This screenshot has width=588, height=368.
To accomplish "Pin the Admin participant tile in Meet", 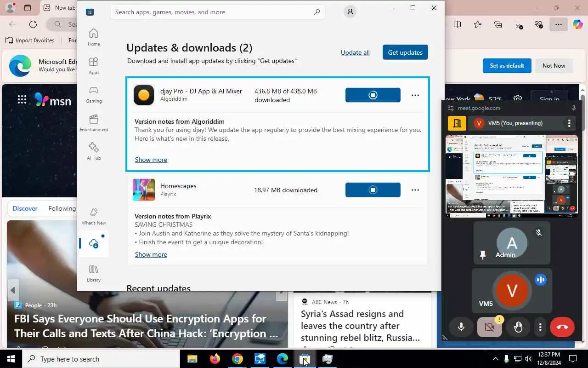I will (x=483, y=255).
